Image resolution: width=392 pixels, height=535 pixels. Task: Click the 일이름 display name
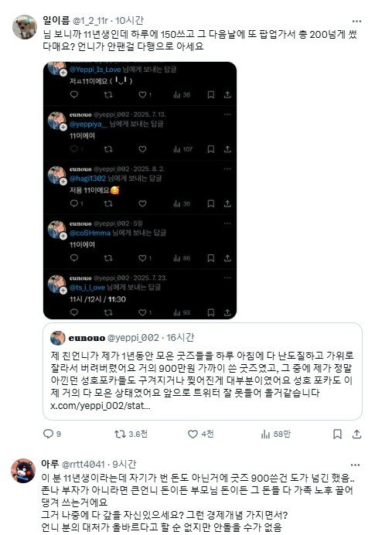pyautogui.click(x=56, y=20)
